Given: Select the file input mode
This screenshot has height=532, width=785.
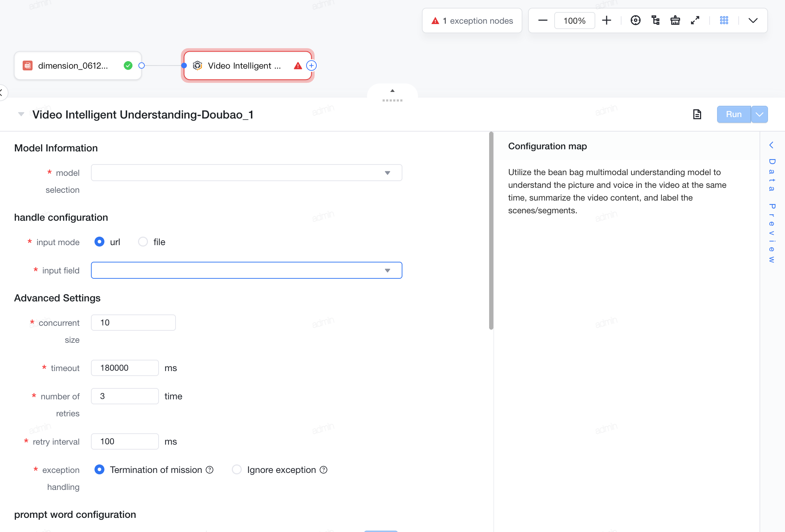Looking at the screenshot, I should [x=143, y=242].
